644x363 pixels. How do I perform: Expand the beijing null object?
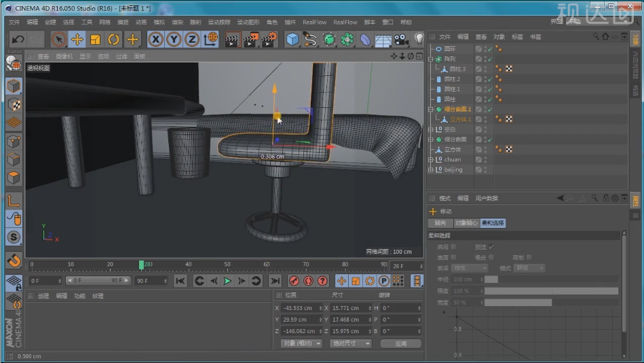click(x=431, y=170)
